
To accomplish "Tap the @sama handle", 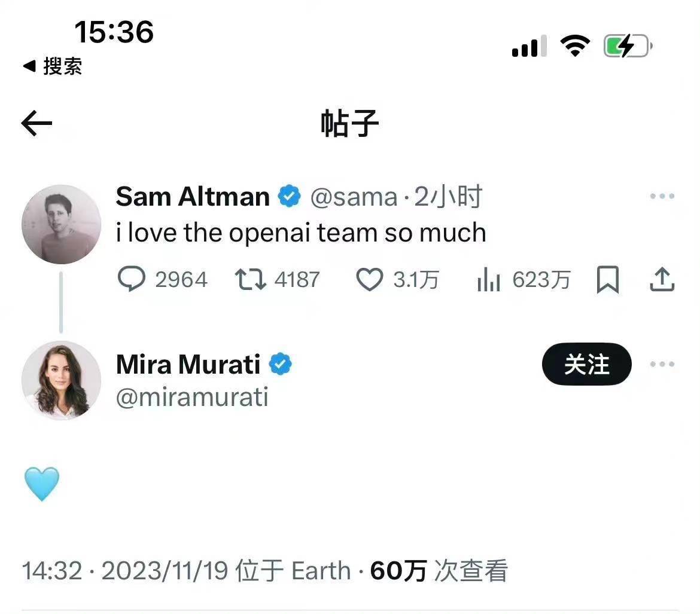I will 354,196.
